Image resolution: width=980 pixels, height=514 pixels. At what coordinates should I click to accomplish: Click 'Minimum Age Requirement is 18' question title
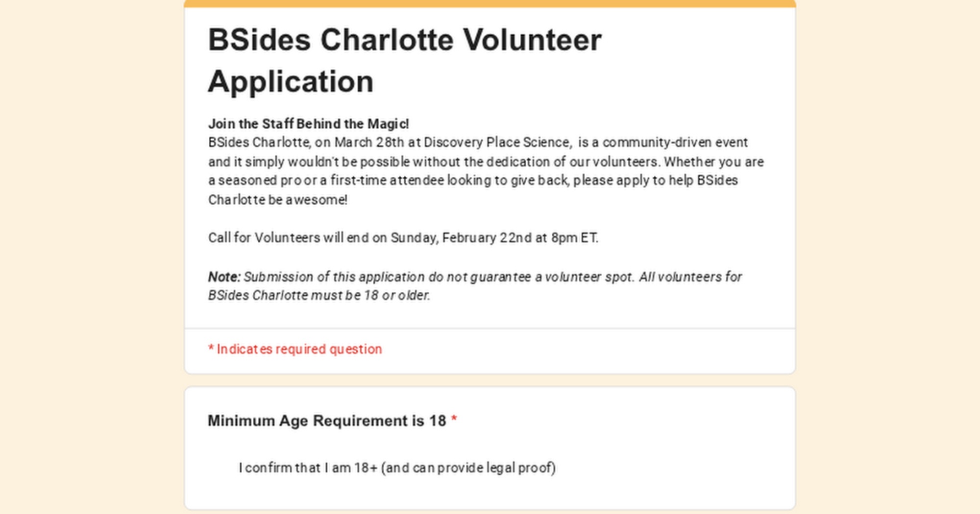pyautogui.click(x=327, y=421)
